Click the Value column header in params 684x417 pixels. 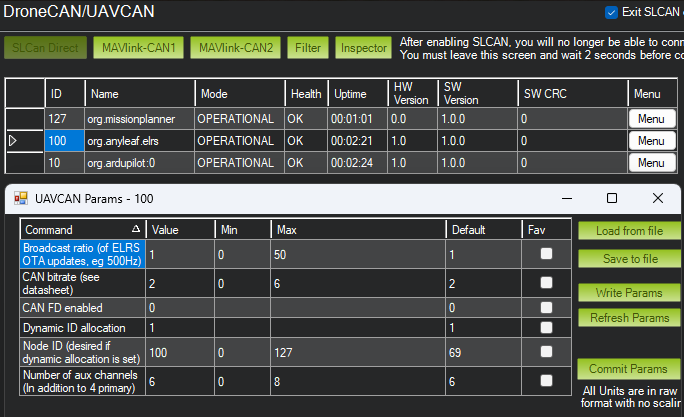pyautogui.click(x=180, y=229)
